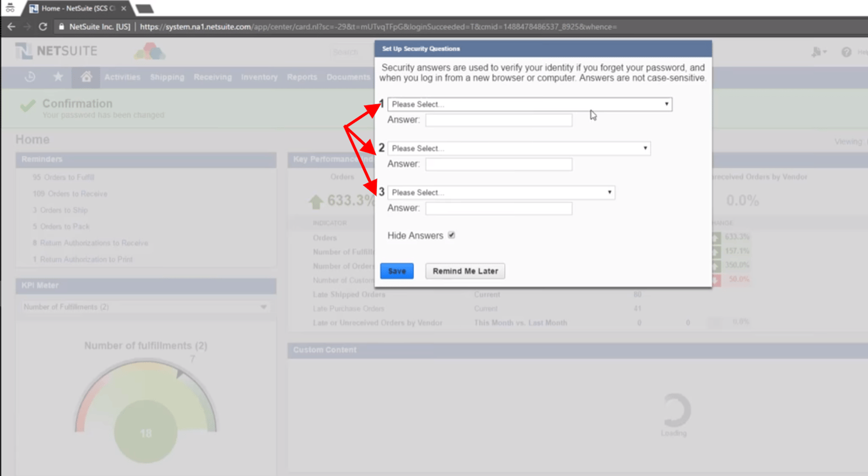Click the browser back arrow
Viewport: 868px width, 476px height.
pos(11,27)
